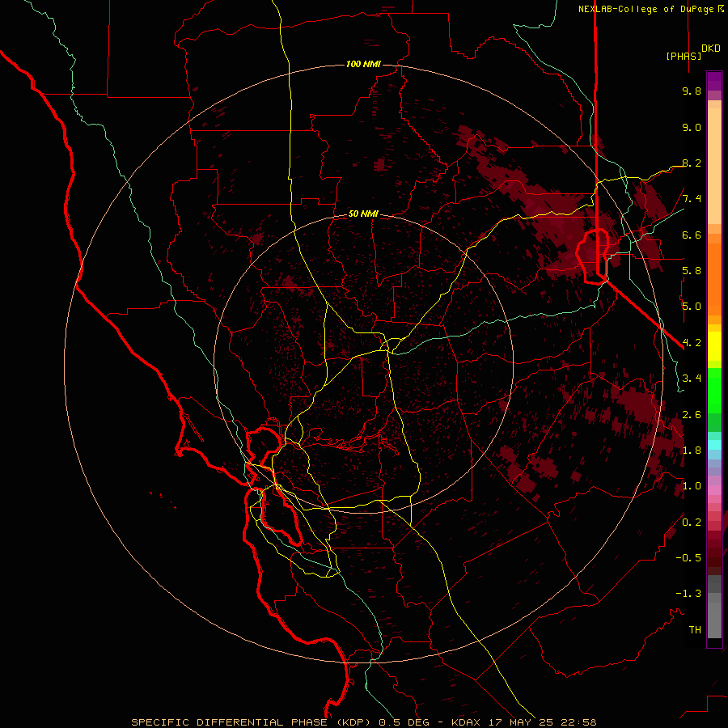Screen dimensions: 728x728
Task: Click the -0.5 scale value
Action: pyautogui.click(x=688, y=557)
